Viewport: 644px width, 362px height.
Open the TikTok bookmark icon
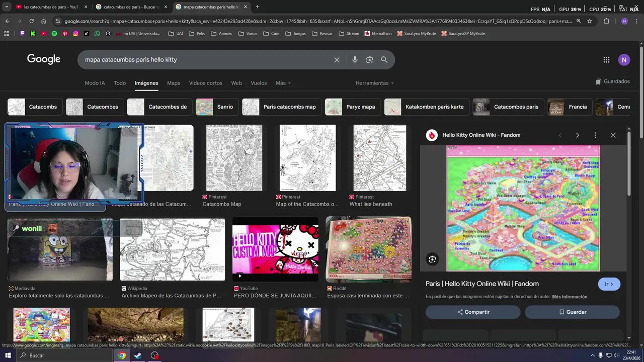pos(87,34)
